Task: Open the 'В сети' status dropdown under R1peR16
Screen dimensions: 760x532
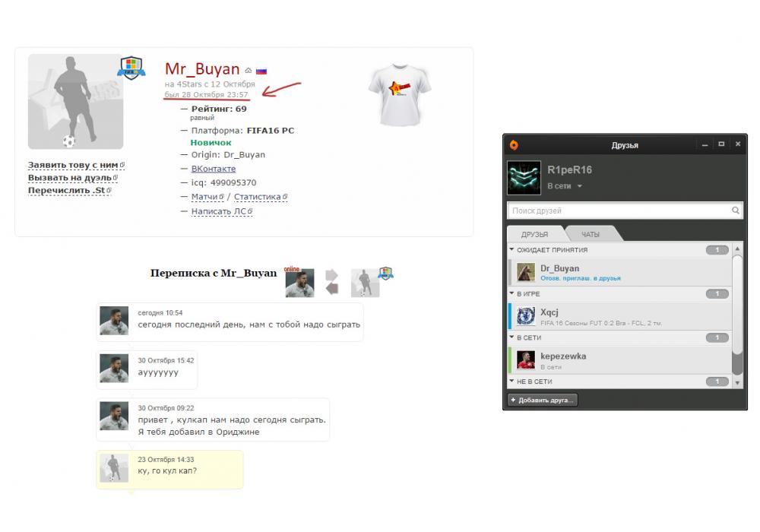Action: [565, 186]
